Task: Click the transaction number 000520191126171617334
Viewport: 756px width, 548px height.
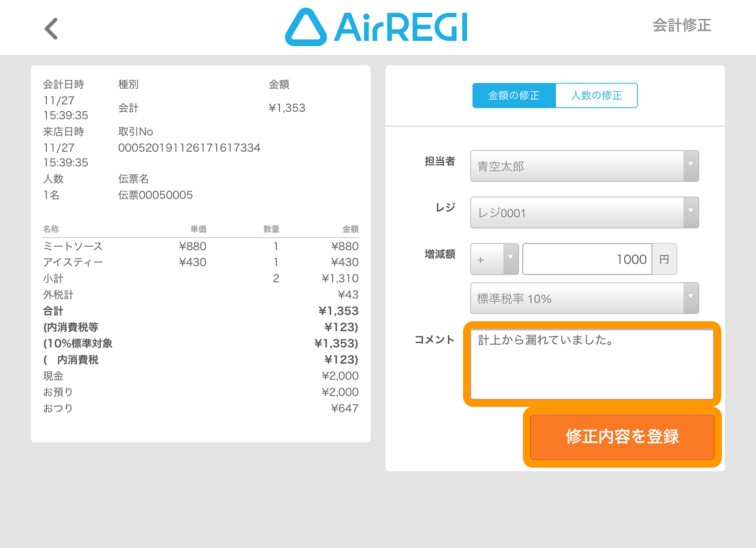Action: [x=190, y=148]
